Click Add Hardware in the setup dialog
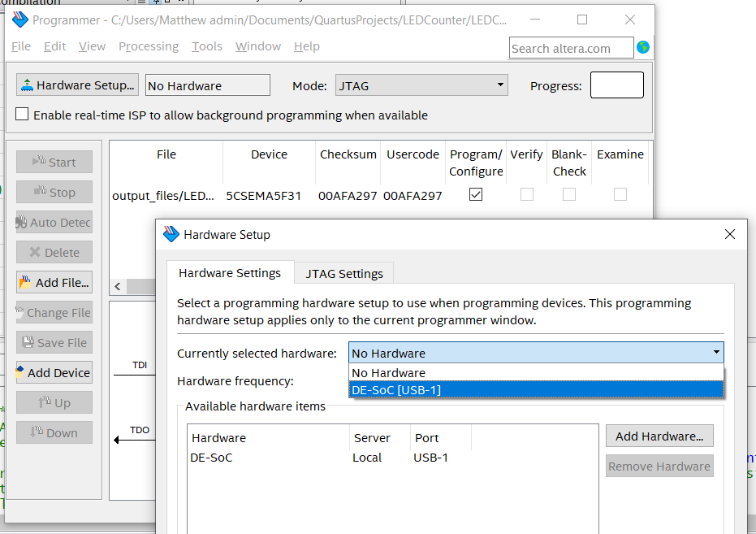Screen dimensions: 756x534 click(x=659, y=436)
